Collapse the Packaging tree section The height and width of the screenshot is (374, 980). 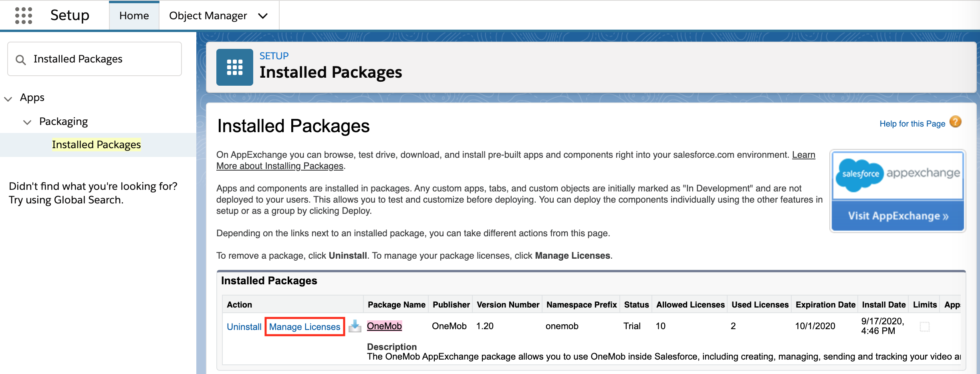point(27,122)
